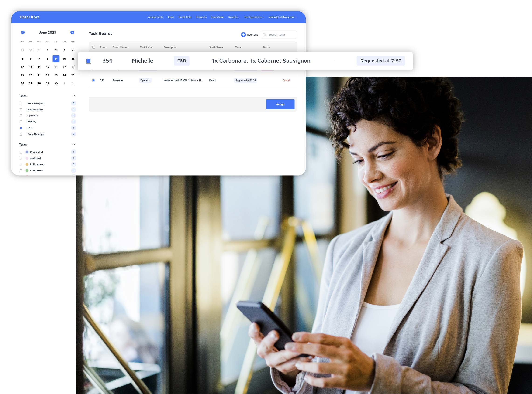Click the Assign button for room 354
Screen dimensions: 532x394
(x=280, y=104)
